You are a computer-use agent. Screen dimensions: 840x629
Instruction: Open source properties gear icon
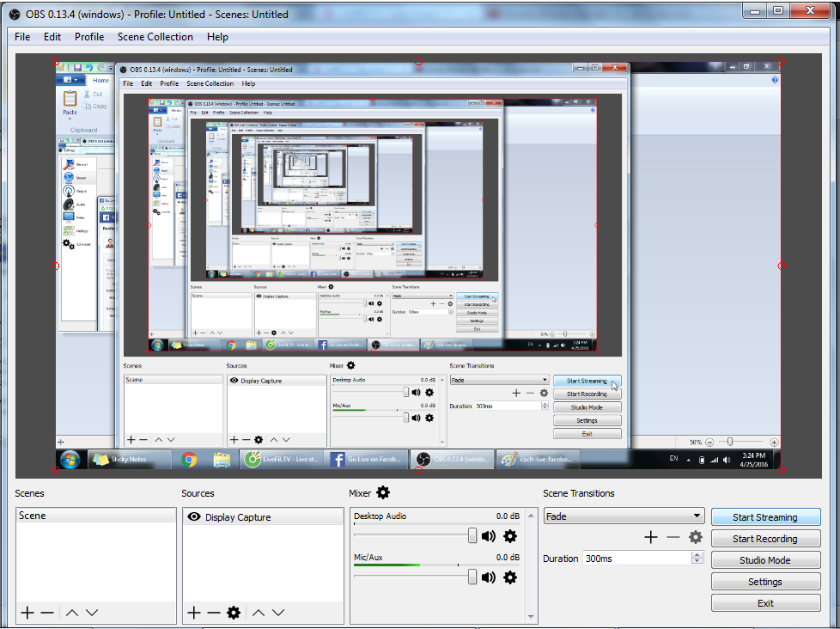point(234,613)
